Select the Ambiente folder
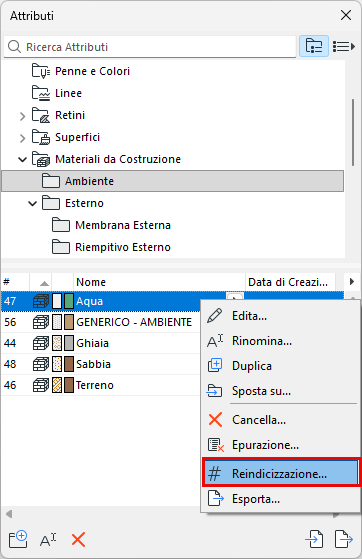Viewport: 362px width, 559px height. click(x=173, y=181)
